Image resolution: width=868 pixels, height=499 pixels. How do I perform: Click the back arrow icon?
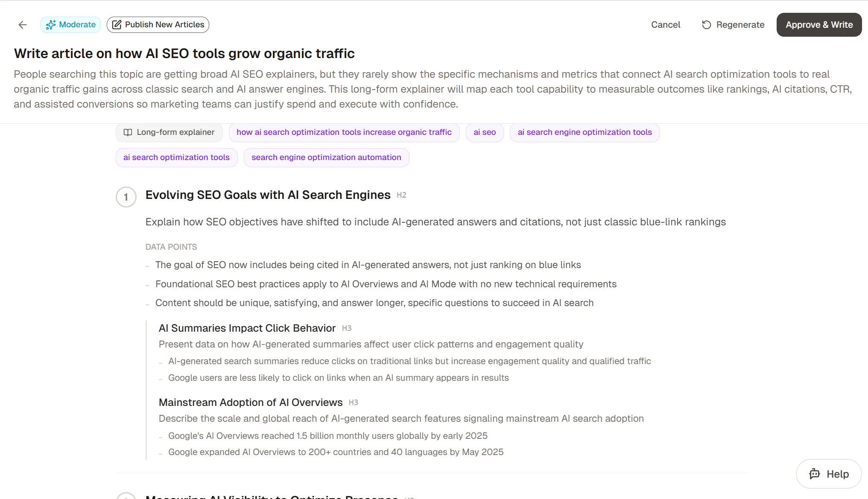coord(23,25)
